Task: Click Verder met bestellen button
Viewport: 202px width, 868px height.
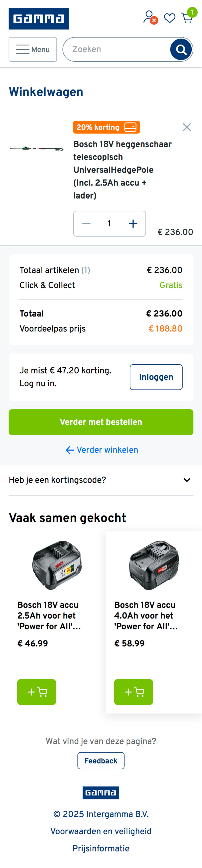Action: tap(101, 422)
